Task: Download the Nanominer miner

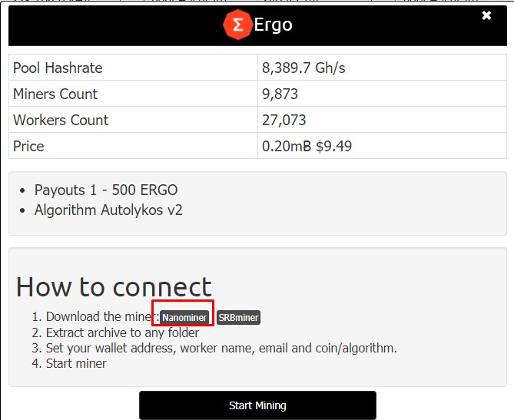Action: 184,317
